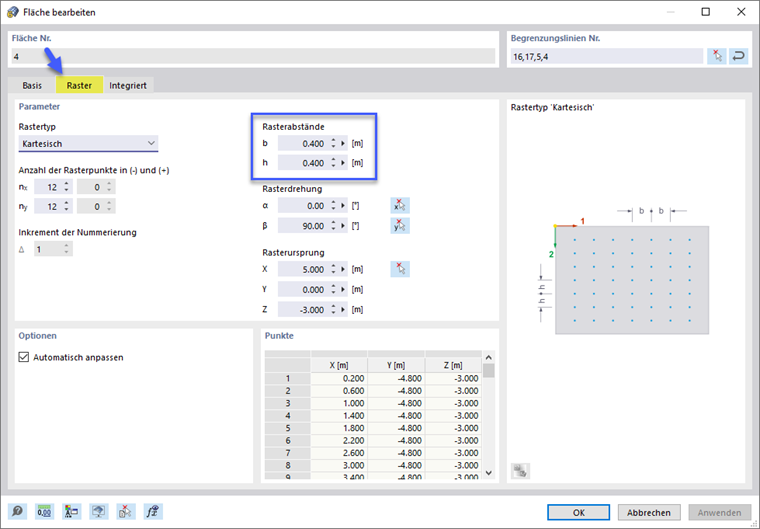The width and height of the screenshot is (760, 529).
Task: Click the X [m] column header
Action: [339, 365]
